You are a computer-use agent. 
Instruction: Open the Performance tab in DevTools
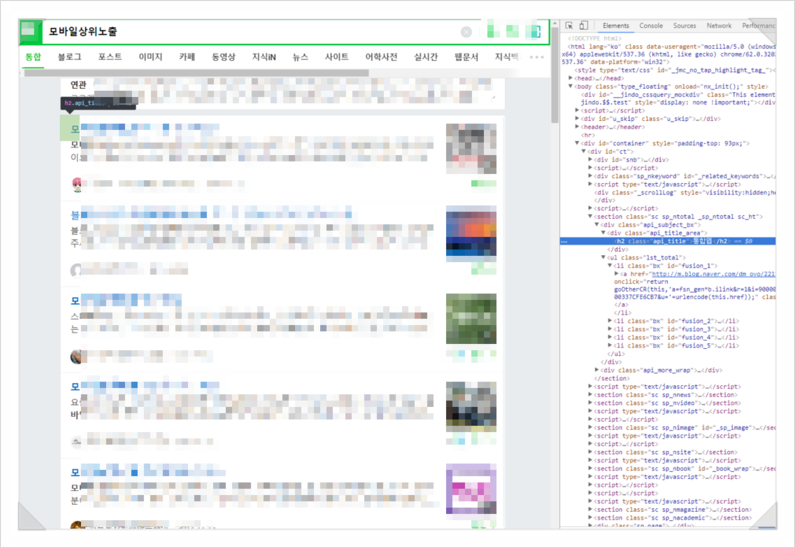[x=759, y=25]
